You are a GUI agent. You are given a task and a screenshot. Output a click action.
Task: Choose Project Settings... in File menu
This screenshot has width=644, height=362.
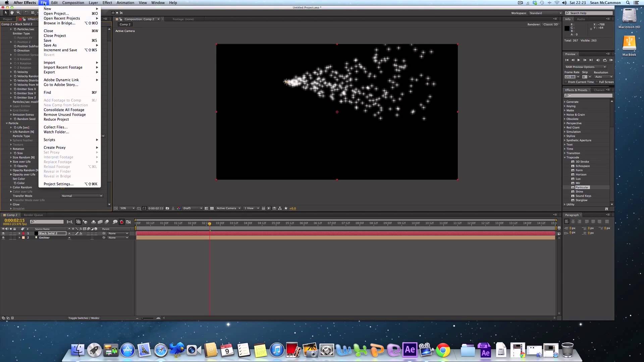(70, 184)
